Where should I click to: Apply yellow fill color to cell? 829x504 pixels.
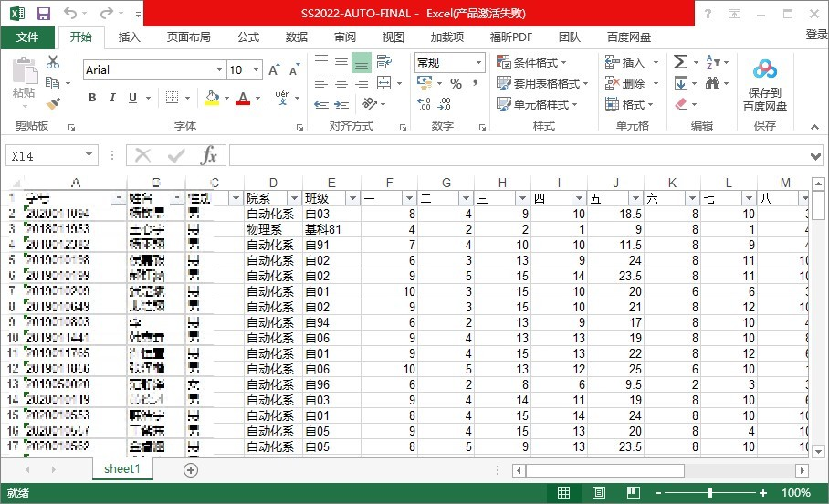(212, 98)
